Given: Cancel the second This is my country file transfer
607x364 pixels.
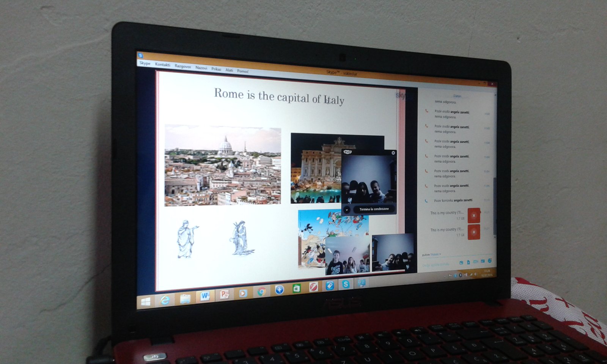Looking at the screenshot, I should pyautogui.click(x=474, y=232).
